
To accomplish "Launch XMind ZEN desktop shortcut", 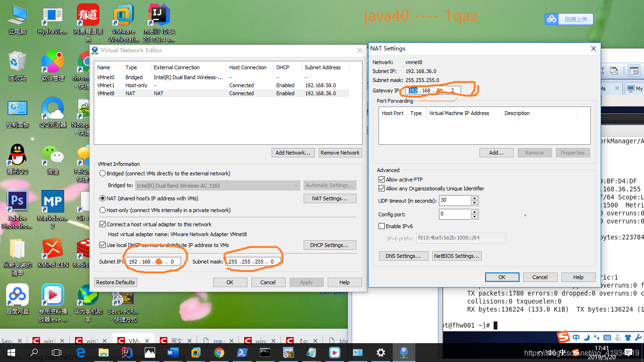I will tap(52, 253).
